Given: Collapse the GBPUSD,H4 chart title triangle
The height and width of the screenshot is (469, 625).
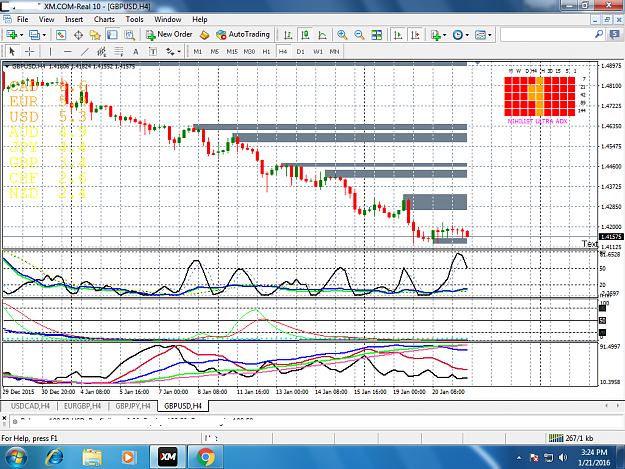Looking at the screenshot, I should click(7, 67).
